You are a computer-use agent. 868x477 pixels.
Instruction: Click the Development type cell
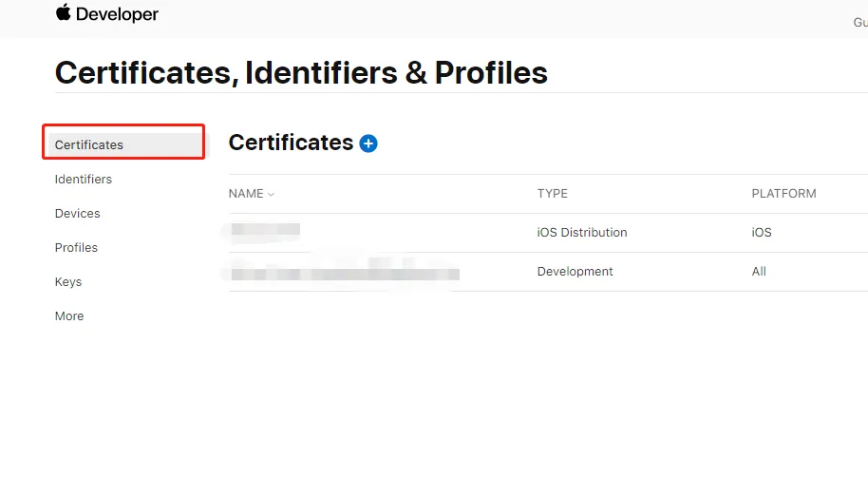[575, 271]
